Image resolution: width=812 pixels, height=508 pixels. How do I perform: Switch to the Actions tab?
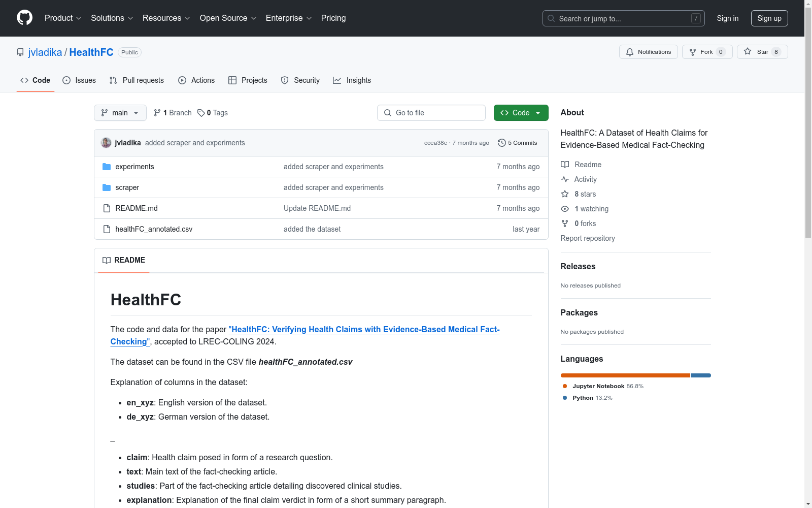(x=196, y=80)
